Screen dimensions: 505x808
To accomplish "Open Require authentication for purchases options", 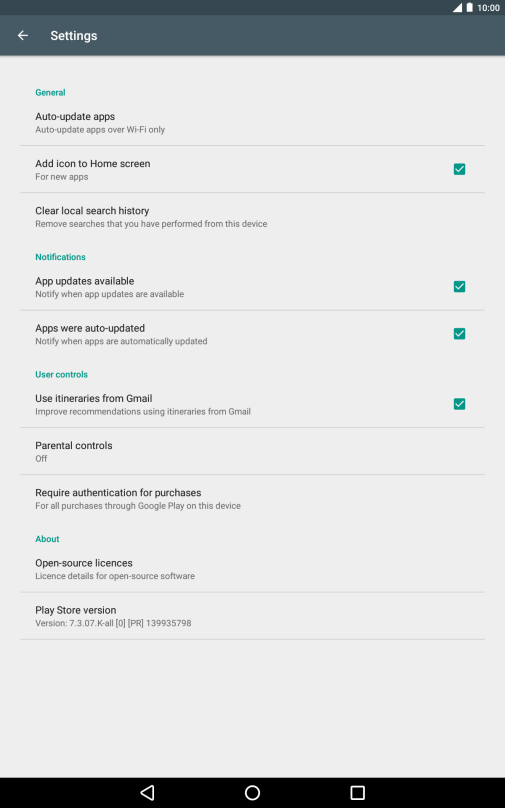I will 252,498.
